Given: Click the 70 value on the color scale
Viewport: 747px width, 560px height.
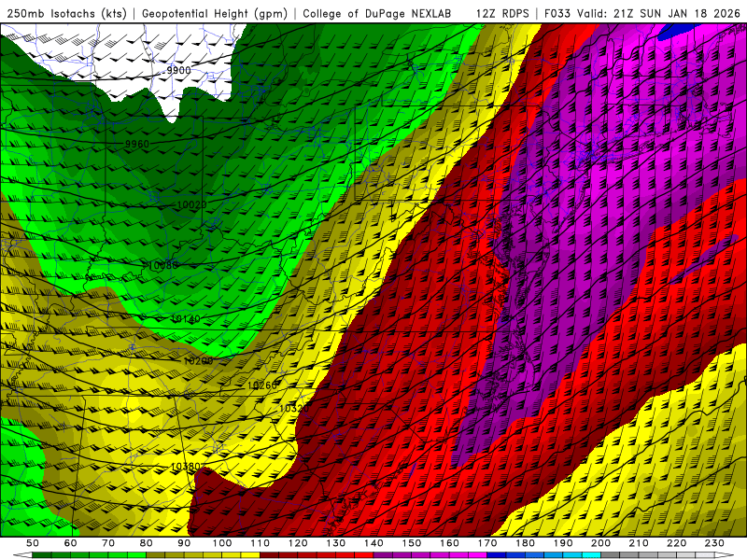Looking at the screenshot, I should click(x=108, y=543).
